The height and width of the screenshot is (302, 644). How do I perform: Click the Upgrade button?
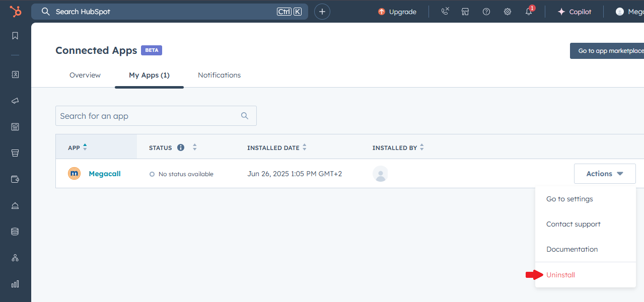[x=397, y=12]
